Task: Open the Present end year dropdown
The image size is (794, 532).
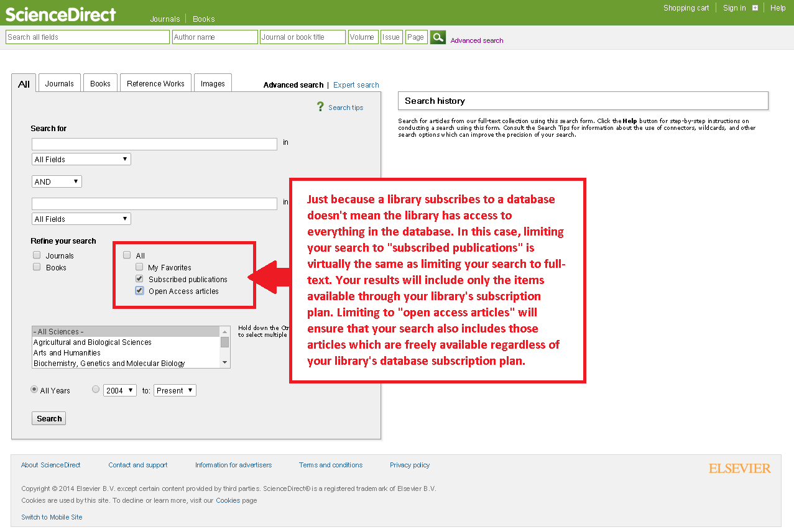Action: click(x=175, y=390)
